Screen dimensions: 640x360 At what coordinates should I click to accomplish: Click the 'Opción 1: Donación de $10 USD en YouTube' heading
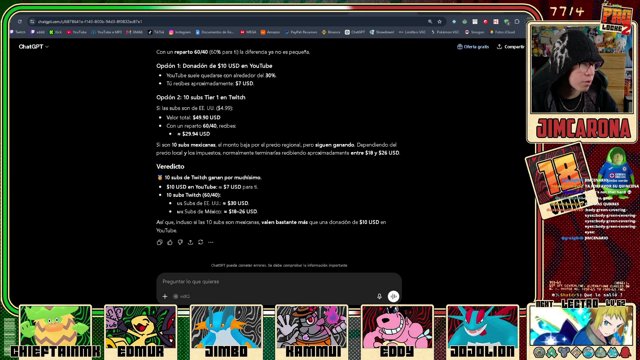(214, 66)
